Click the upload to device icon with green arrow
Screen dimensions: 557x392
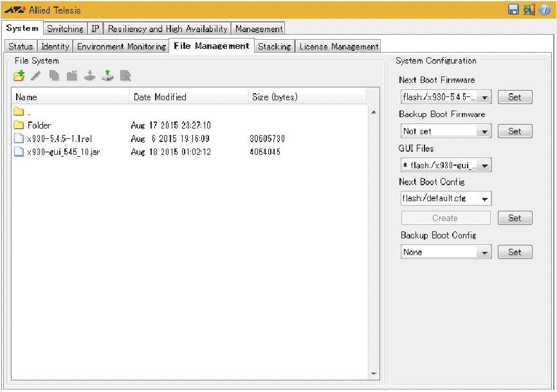pos(108,76)
